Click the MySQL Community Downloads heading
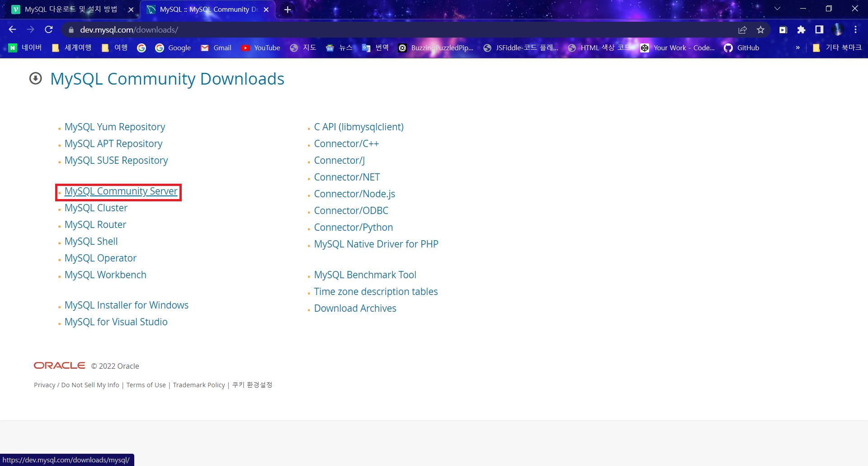The image size is (868, 466). [x=167, y=79]
